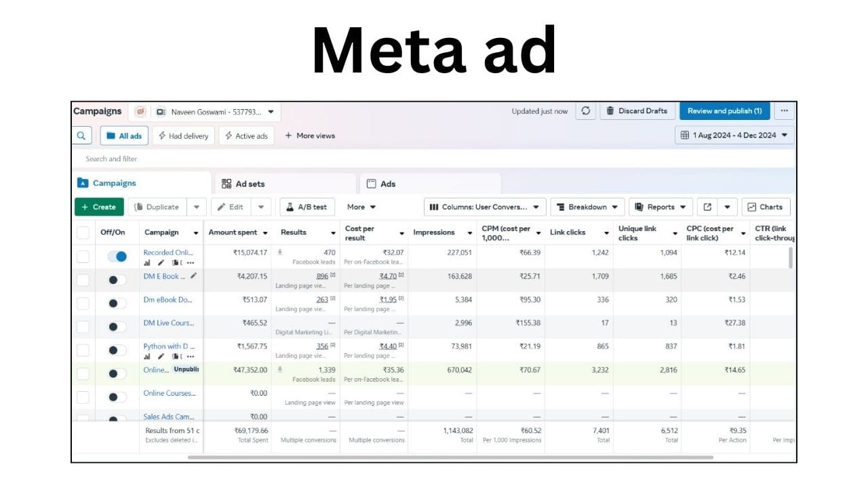Open the date range picker dropdown
This screenshot has width=868, height=488.
(734, 136)
